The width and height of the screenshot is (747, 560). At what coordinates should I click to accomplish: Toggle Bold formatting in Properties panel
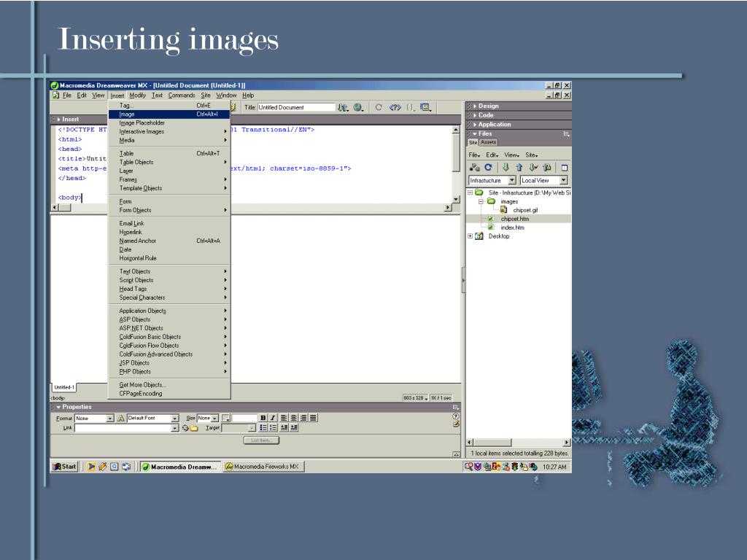[x=263, y=418]
